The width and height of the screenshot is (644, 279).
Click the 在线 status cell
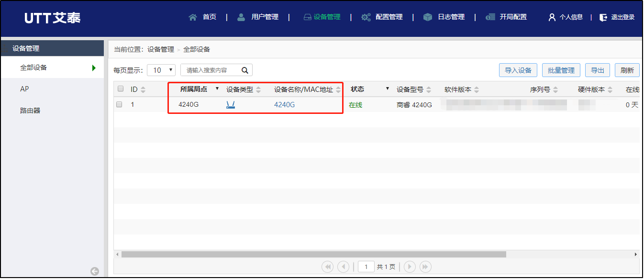point(355,105)
